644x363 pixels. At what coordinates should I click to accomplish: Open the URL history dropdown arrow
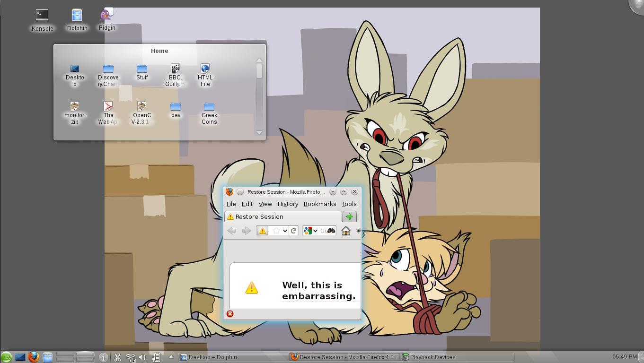tap(285, 231)
